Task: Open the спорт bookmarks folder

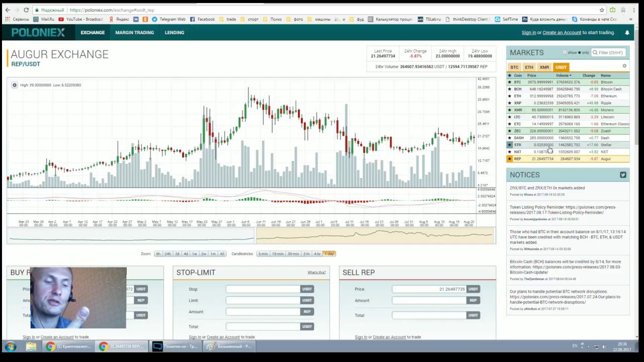Action: point(250,20)
